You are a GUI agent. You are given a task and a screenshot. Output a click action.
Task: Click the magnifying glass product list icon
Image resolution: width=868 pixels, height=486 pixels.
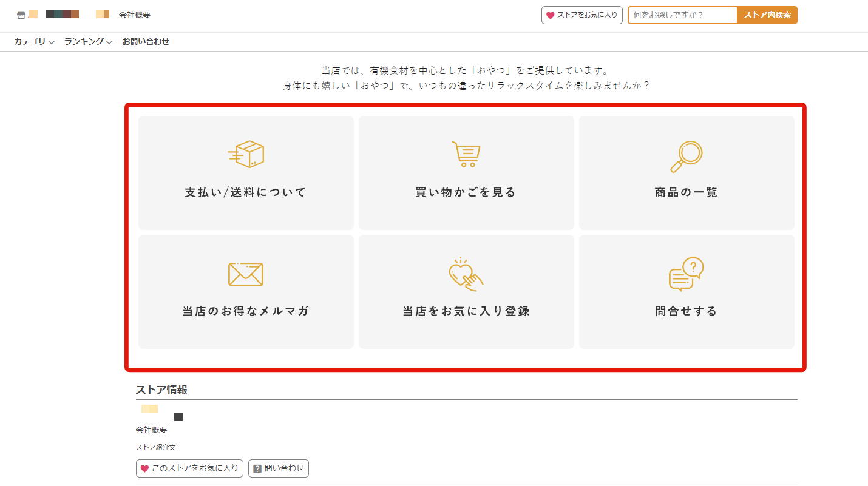pos(686,156)
